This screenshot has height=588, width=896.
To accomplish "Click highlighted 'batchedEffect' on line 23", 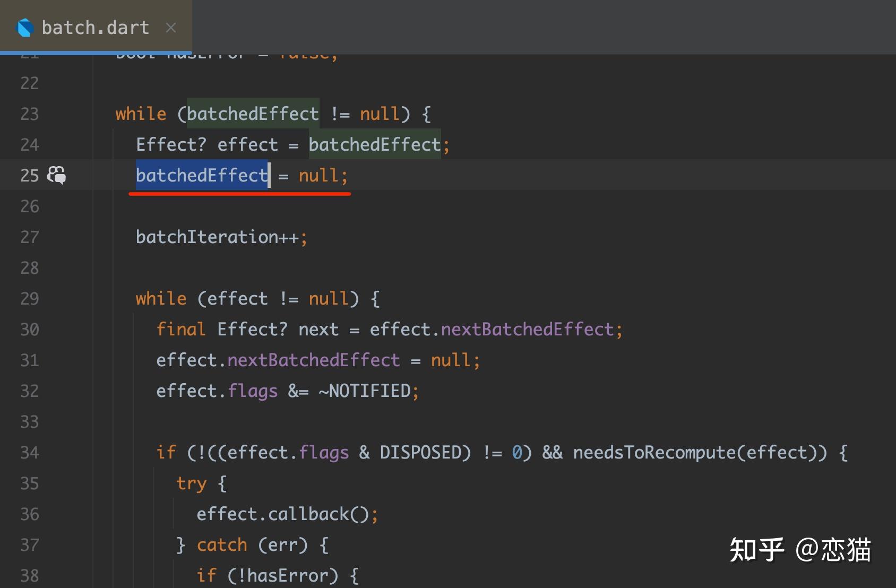I will (253, 114).
